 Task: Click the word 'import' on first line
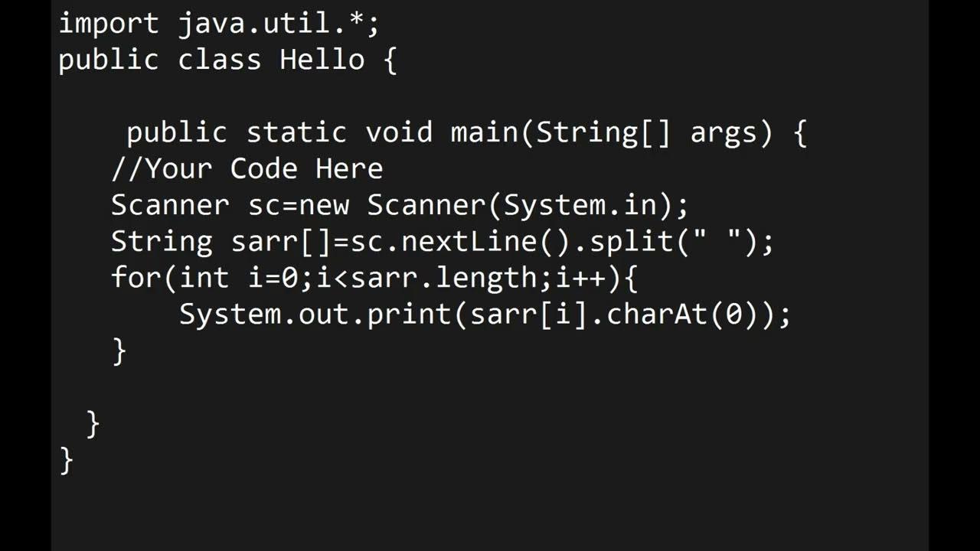[x=108, y=23]
